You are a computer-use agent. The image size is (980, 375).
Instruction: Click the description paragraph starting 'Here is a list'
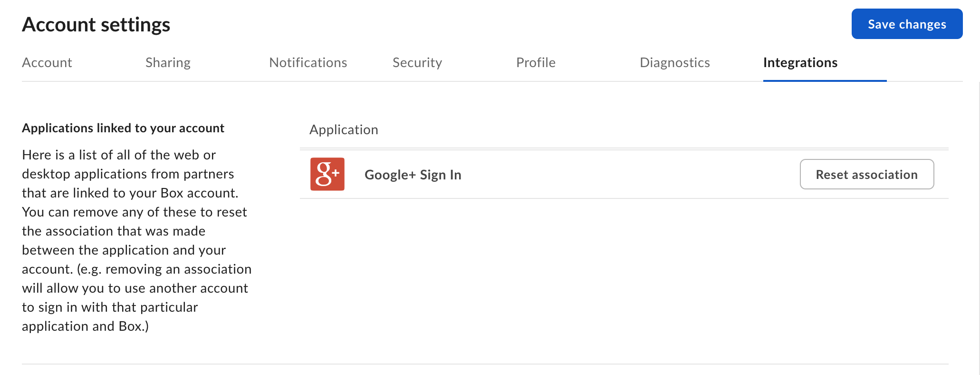tap(137, 240)
